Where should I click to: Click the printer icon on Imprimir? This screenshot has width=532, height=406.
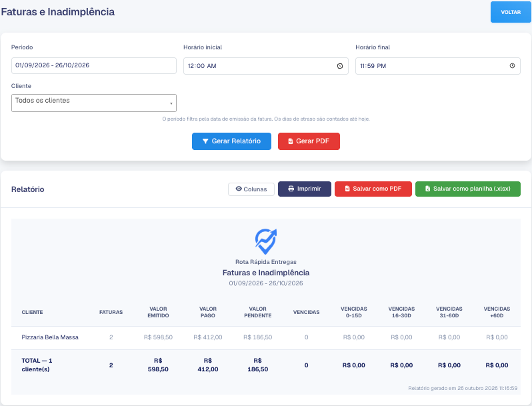(291, 189)
